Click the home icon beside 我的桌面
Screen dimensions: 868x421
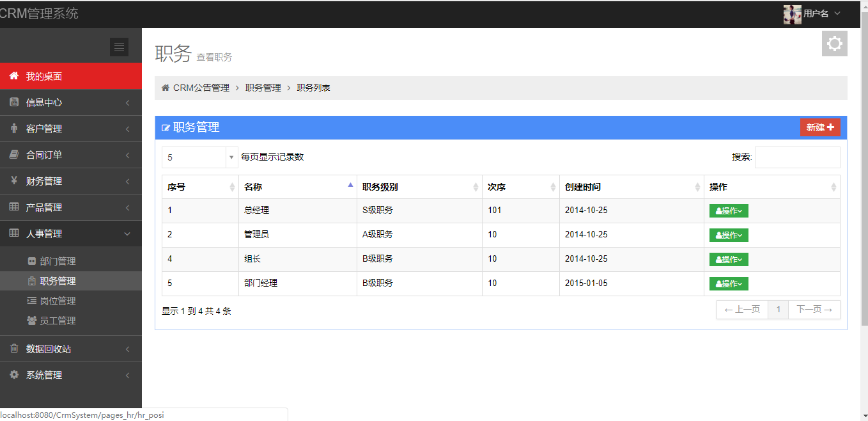[x=13, y=76]
